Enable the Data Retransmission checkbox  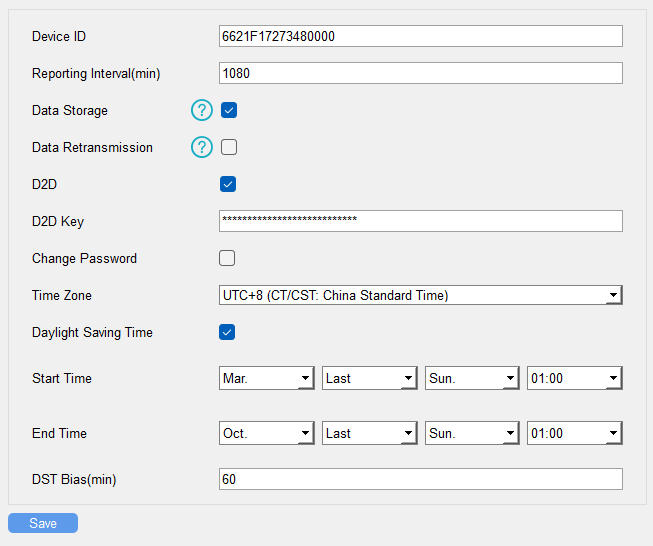228,148
